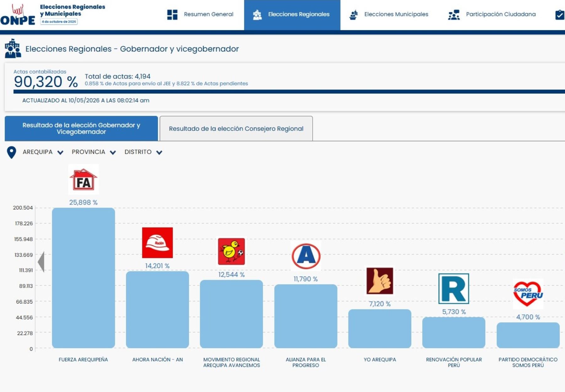Click the 4 de octubre de 2026 badge
The height and width of the screenshot is (392, 565).
(x=59, y=22)
